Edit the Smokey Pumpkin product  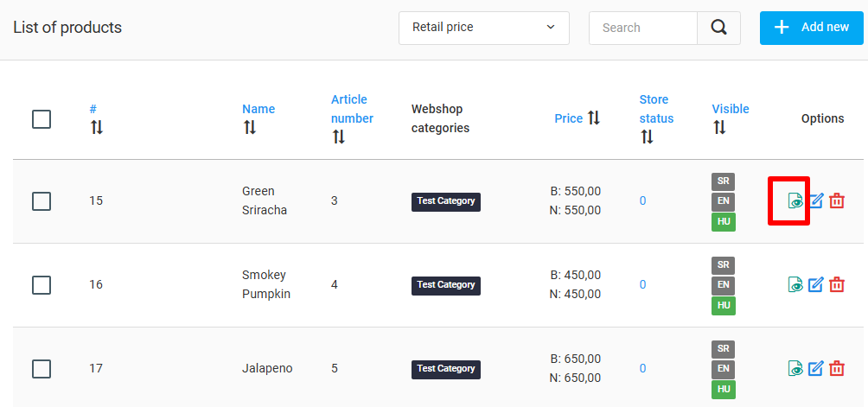click(816, 285)
